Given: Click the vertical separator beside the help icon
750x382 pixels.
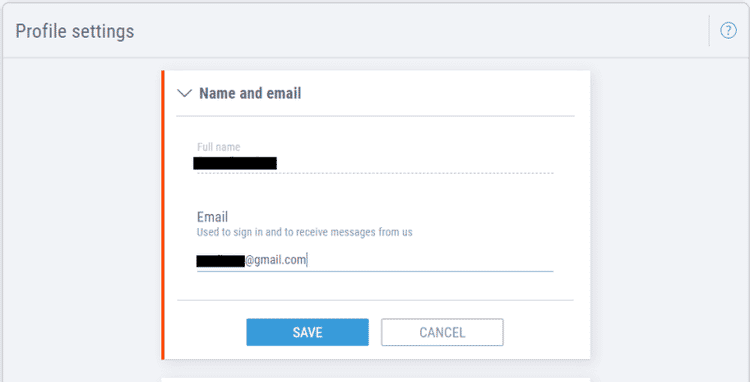Looking at the screenshot, I should click(709, 31).
